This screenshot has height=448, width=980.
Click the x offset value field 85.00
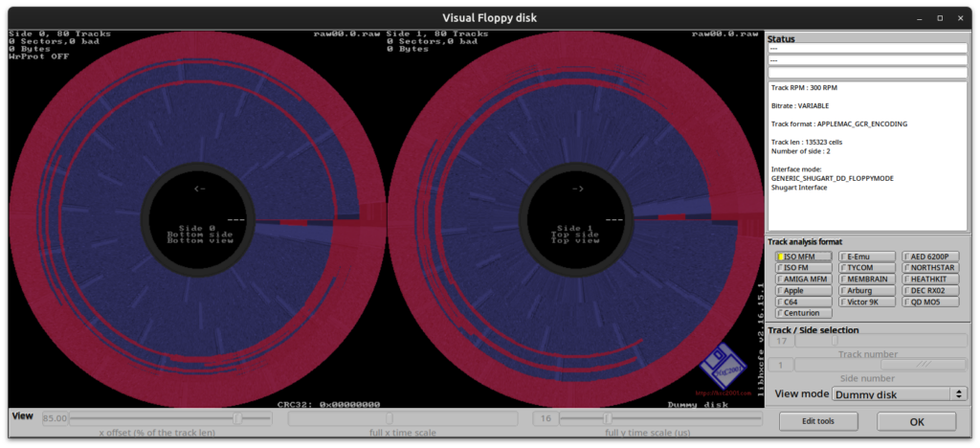[x=55, y=418]
